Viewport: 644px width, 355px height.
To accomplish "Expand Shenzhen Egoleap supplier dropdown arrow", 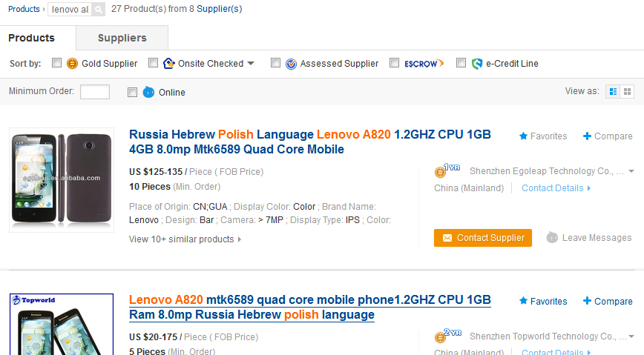I will [631, 171].
